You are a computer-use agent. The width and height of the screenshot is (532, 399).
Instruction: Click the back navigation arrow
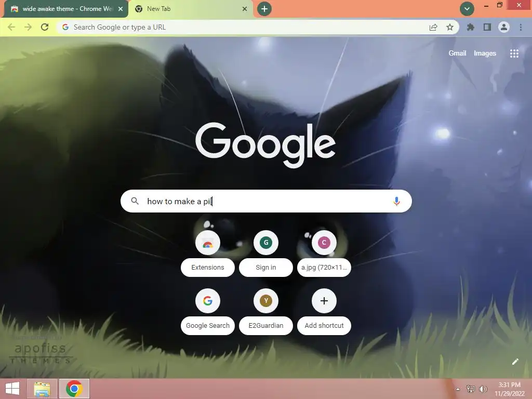coord(11,27)
